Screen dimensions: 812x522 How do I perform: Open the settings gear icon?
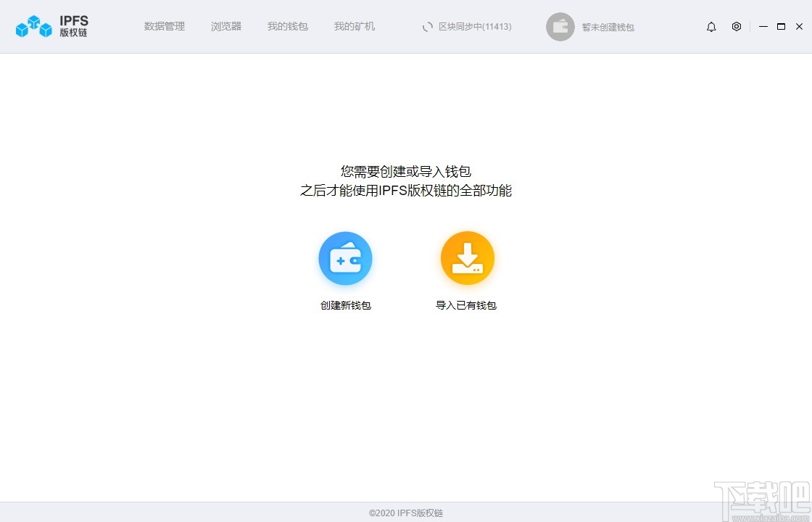click(x=737, y=26)
